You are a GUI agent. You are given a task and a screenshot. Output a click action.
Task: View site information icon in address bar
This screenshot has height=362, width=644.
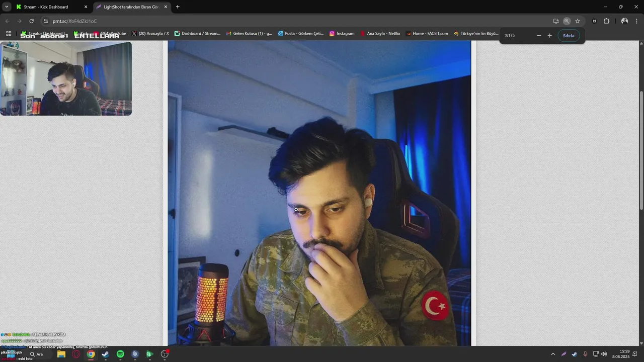click(x=46, y=21)
